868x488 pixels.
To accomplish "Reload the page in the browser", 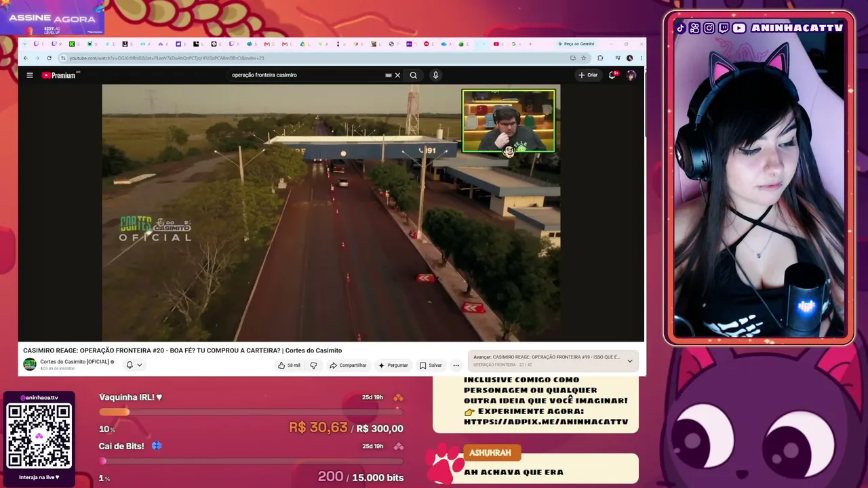I will pyautogui.click(x=49, y=58).
